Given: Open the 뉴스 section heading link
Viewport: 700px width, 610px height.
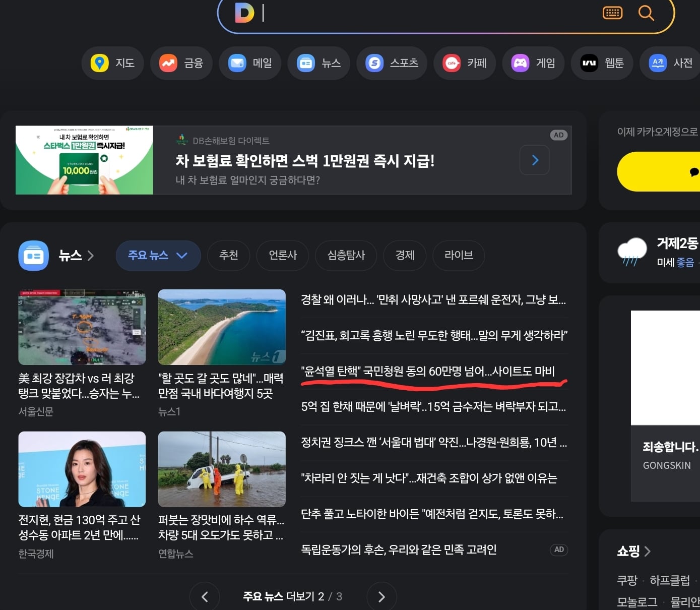Looking at the screenshot, I should point(76,256).
